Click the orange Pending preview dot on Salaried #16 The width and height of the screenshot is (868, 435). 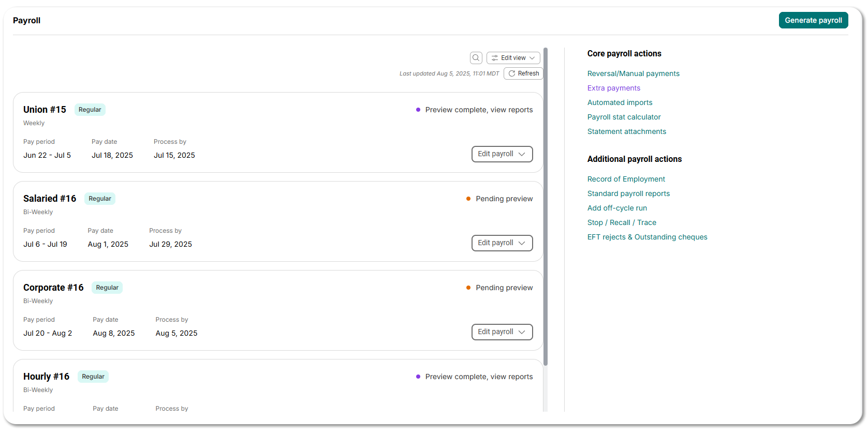coord(467,199)
